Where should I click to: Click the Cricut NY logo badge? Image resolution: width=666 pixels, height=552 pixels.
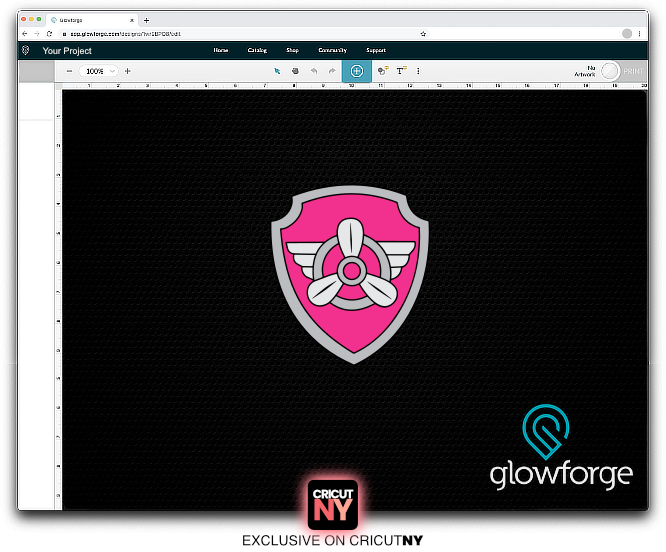[x=333, y=505]
